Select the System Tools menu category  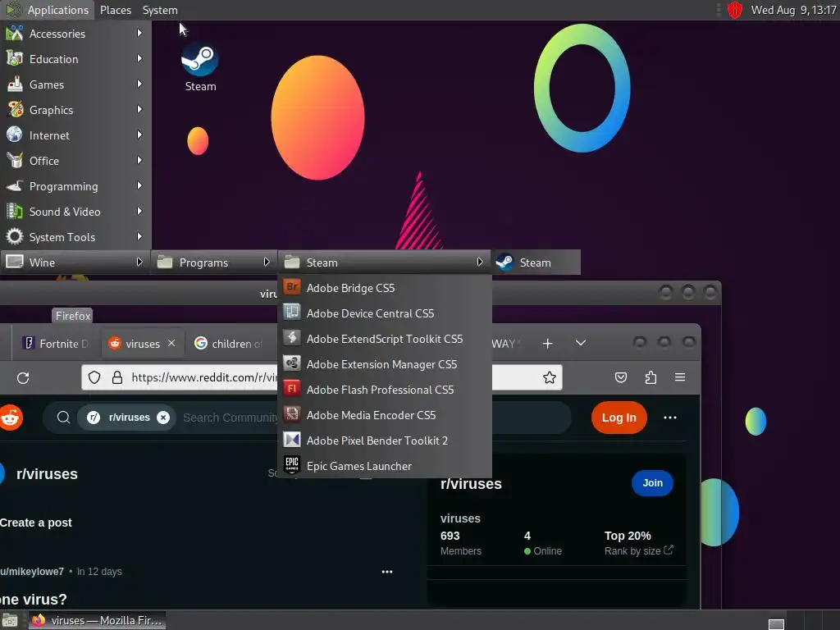(x=75, y=237)
